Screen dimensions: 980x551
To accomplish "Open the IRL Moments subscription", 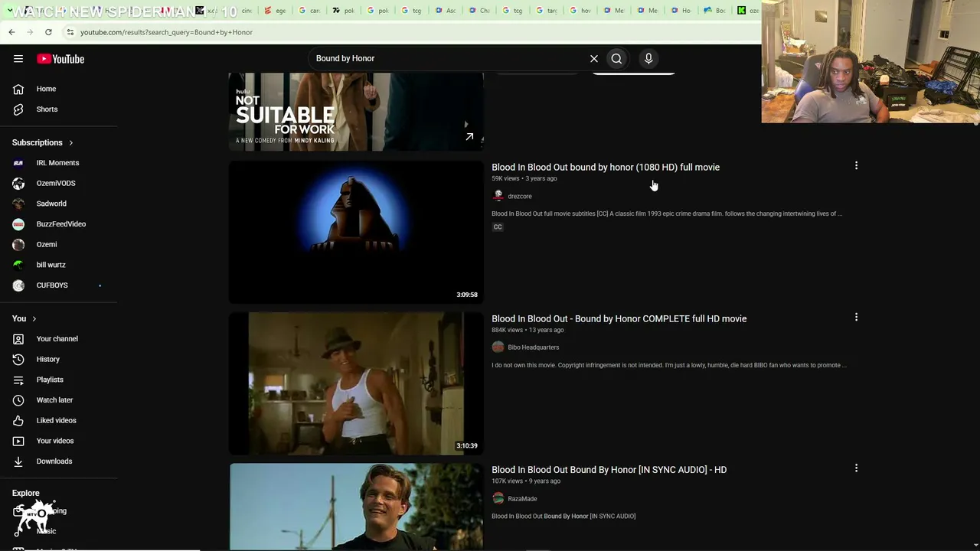I will click(59, 163).
